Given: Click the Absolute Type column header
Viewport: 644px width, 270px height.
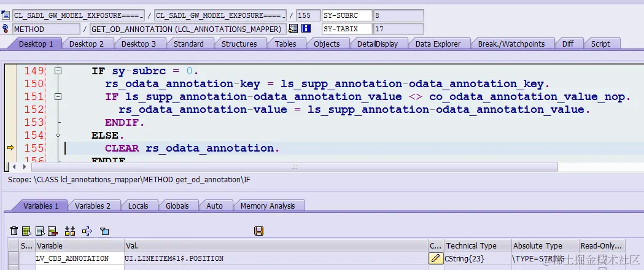Looking at the screenshot, I should 545,246.
